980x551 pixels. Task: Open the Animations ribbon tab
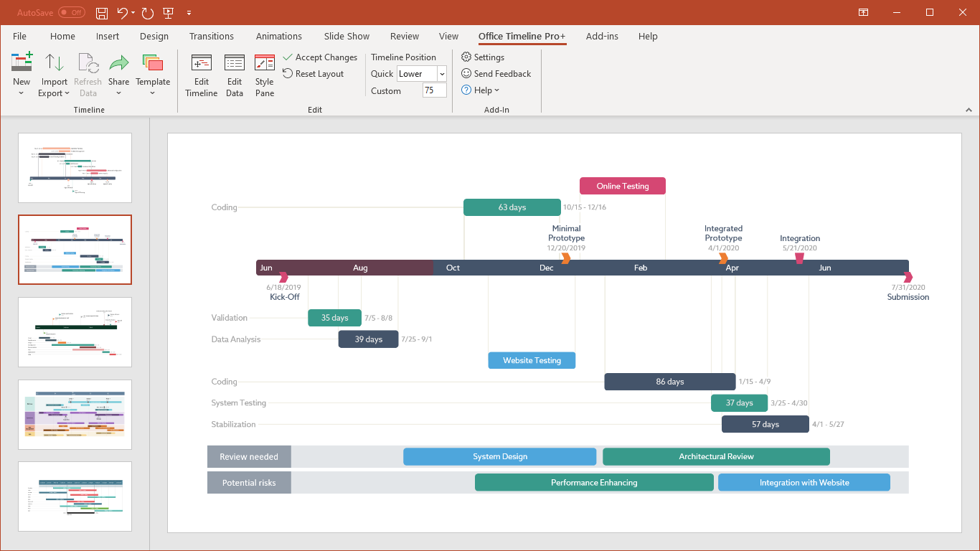(x=278, y=36)
